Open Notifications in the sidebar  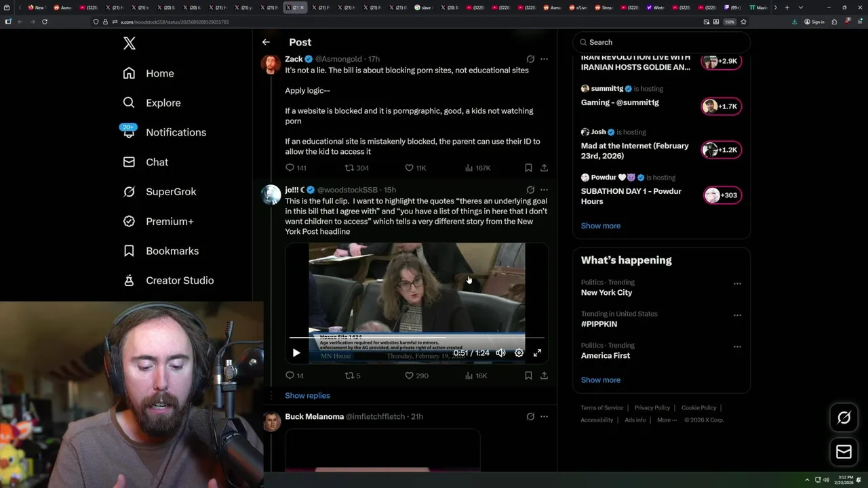pos(164,132)
